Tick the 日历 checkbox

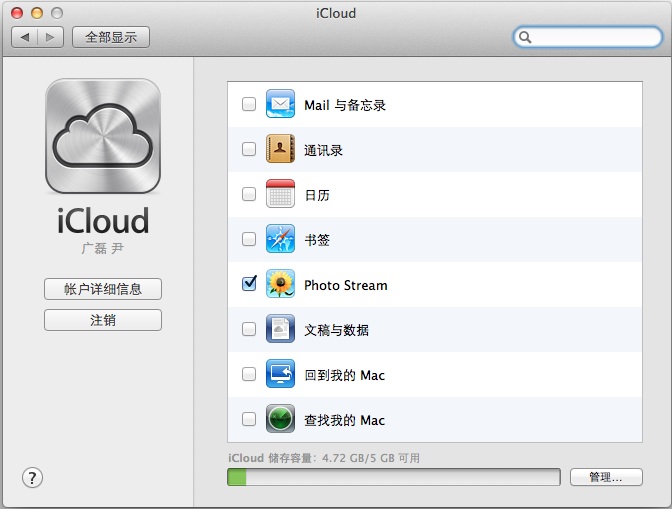pos(249,194)
